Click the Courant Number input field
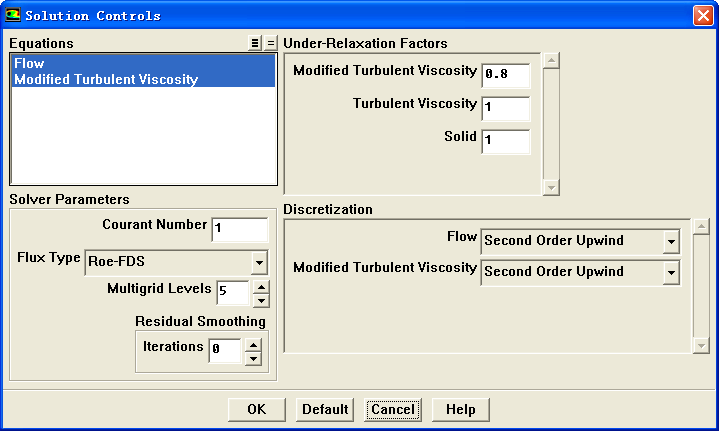This screenshot has height=431, width=719. pos(239,229)
